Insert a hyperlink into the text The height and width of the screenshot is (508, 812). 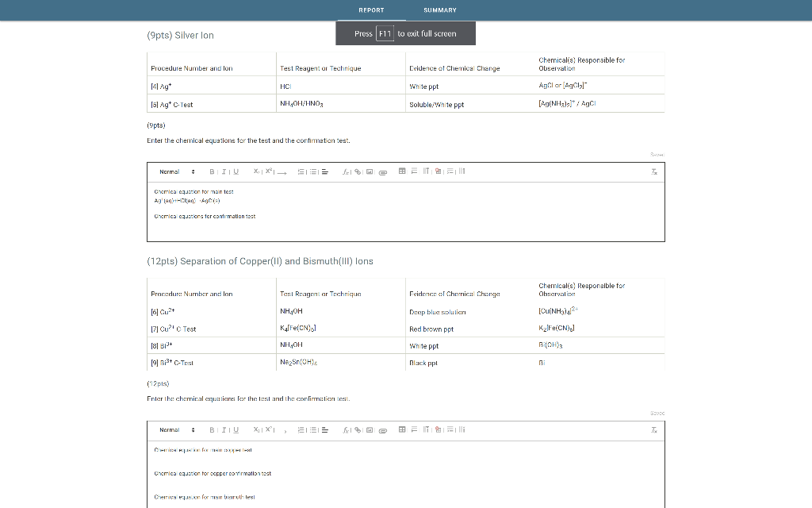[x=357, y=171]
